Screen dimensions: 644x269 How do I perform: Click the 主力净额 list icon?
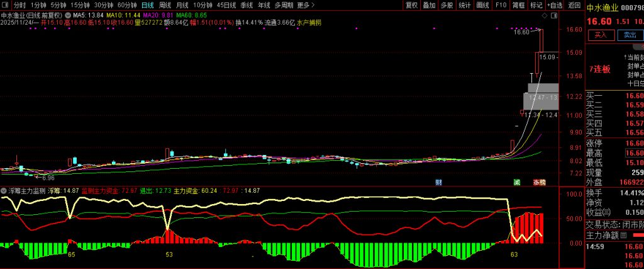(x=624, y=235)
